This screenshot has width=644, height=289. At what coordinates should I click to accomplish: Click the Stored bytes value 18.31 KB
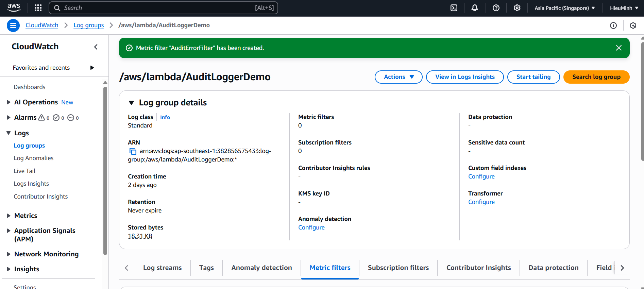click(140, 236)
